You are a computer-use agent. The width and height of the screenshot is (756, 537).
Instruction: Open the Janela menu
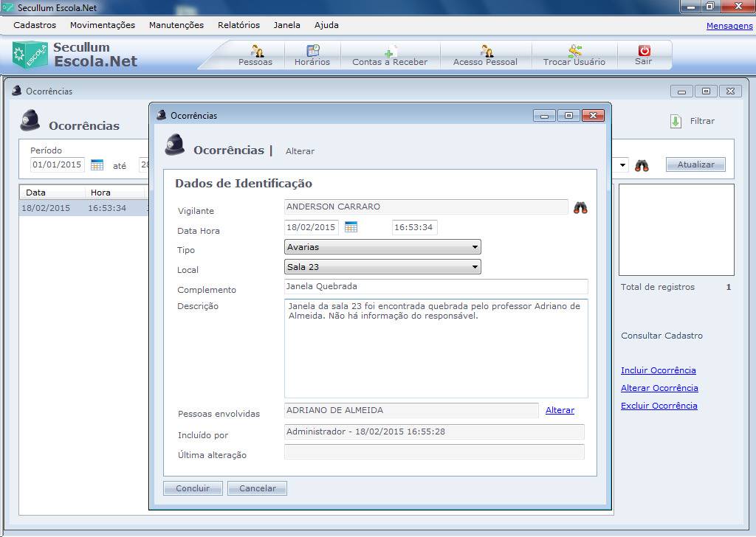[x=287, y=25]
